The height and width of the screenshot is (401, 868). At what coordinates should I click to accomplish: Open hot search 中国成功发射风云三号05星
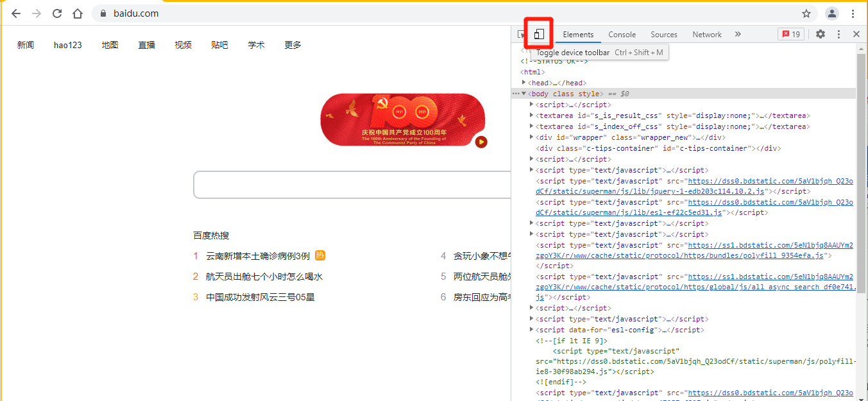tap(260, 297)
